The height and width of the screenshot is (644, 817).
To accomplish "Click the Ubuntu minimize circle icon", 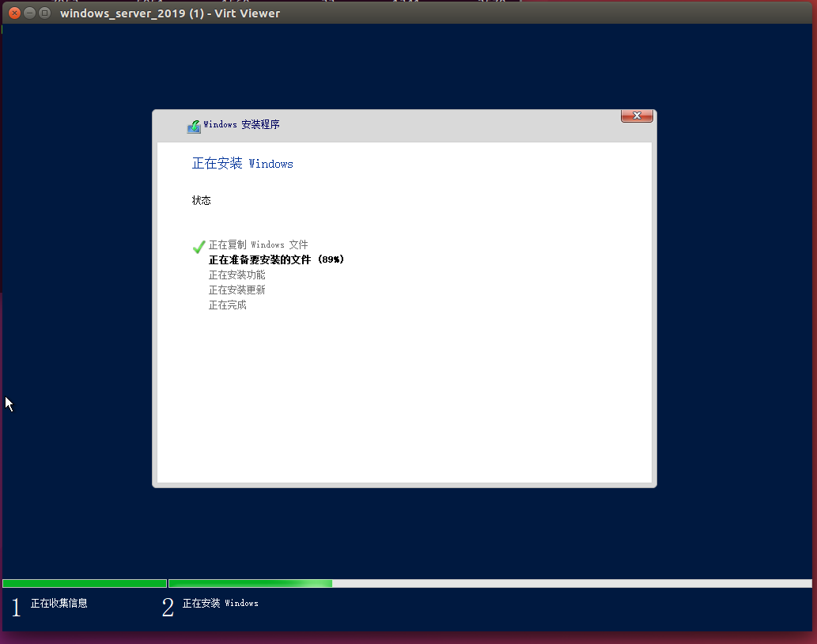I will click(28, 13).
